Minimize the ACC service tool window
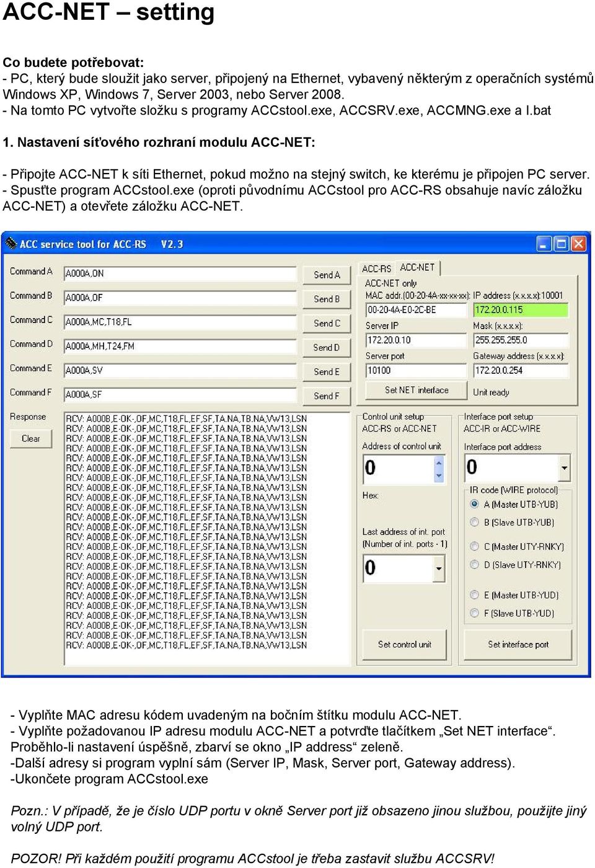595x868 pixels. click(544, 244)
